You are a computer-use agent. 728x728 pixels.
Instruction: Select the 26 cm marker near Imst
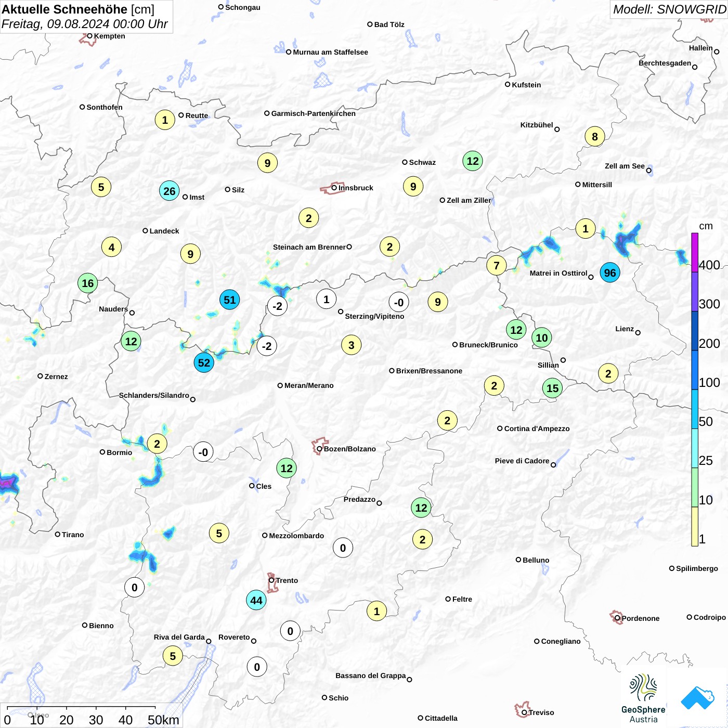170,191
